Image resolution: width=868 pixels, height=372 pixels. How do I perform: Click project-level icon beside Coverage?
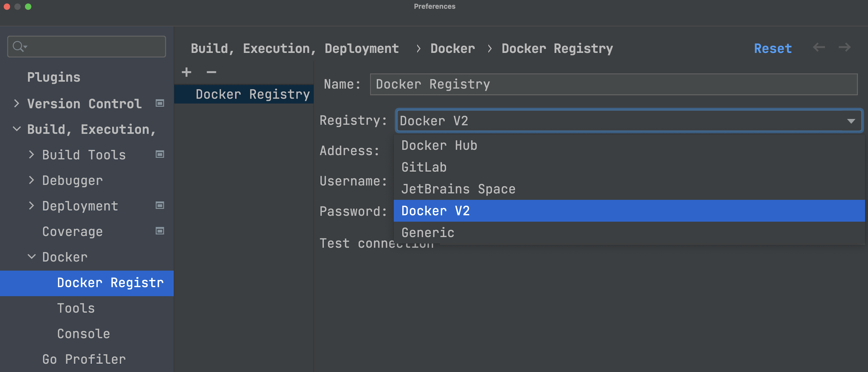[x=160, y=231]
